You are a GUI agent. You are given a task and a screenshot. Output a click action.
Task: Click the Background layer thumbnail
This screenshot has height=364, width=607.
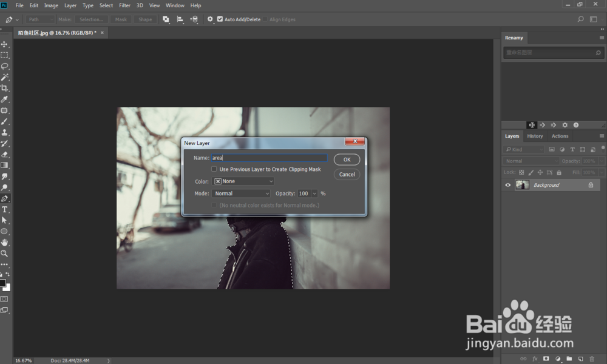tap(522, 185)
